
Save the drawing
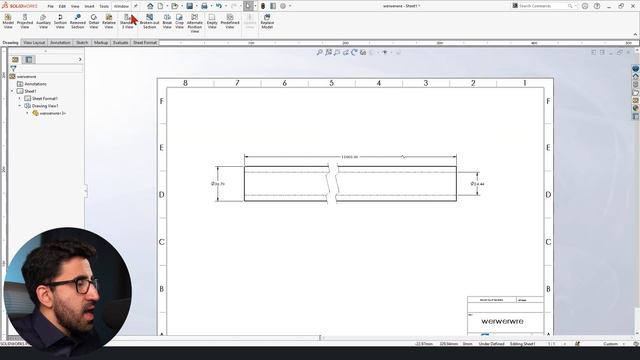pos(189,6)
